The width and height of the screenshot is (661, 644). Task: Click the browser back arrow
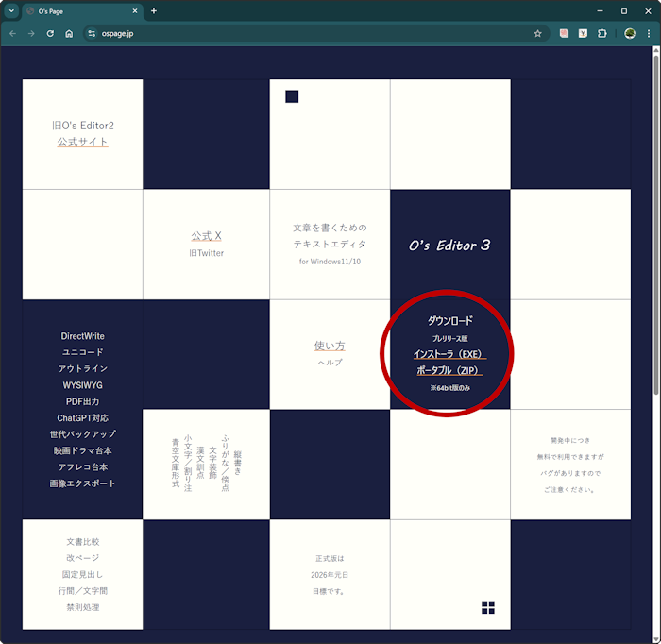12,33
